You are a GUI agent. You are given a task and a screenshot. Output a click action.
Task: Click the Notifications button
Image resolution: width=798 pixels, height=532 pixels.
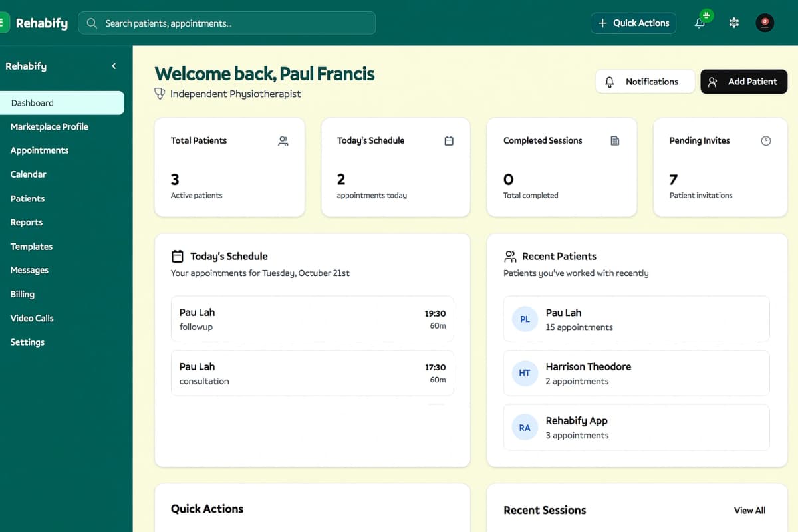pos(644,82)
